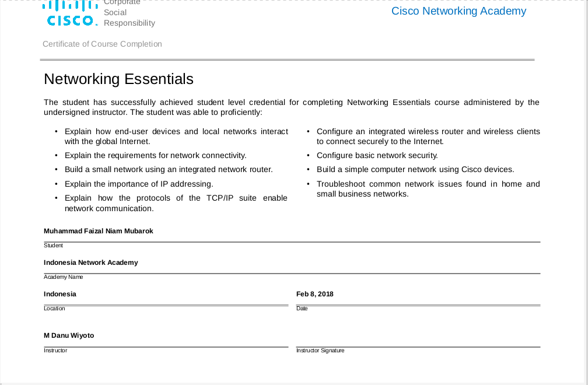Click the importance of IP addressing bullet
Screen dimensions: 588x385
click(138, 184)
